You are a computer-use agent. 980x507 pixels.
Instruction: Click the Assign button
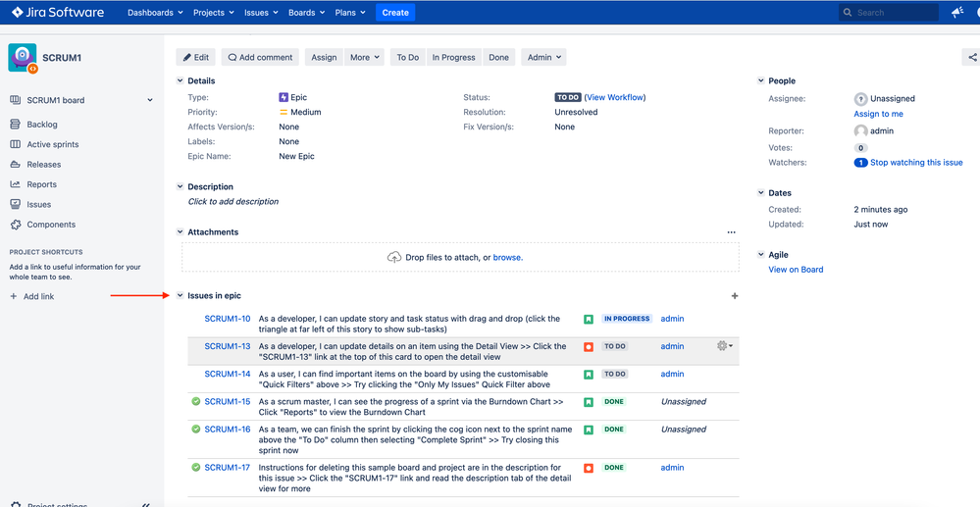[324, 57]
